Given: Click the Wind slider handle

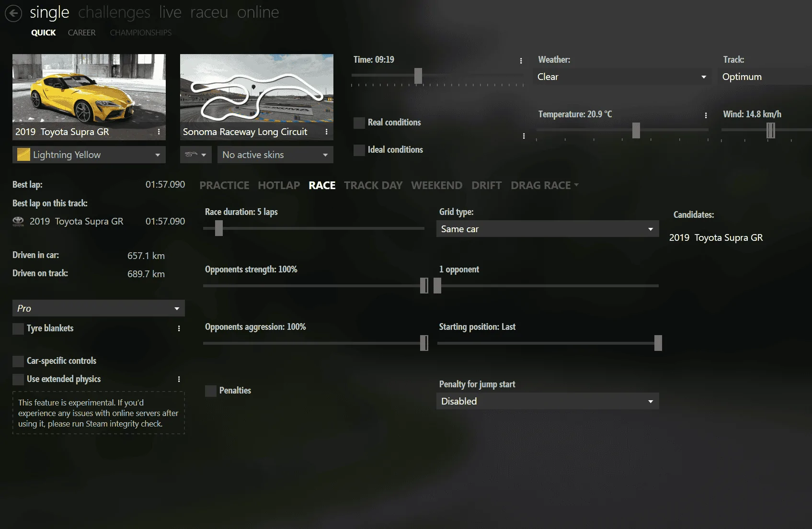Looking at the screenshot, I should 771,130.
